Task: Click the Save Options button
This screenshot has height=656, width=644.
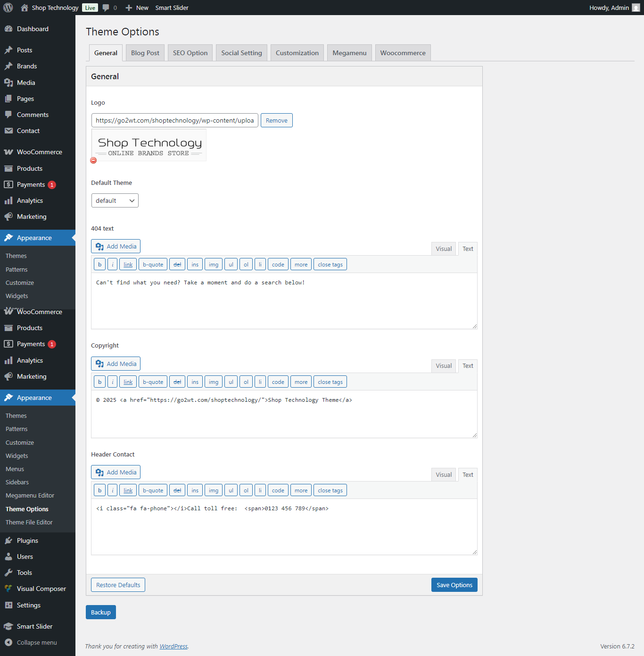Action: pos(454,585)
